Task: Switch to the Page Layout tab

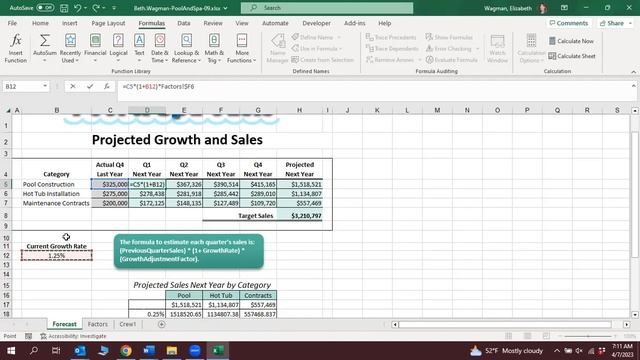Action: click(x=108, y=23)
